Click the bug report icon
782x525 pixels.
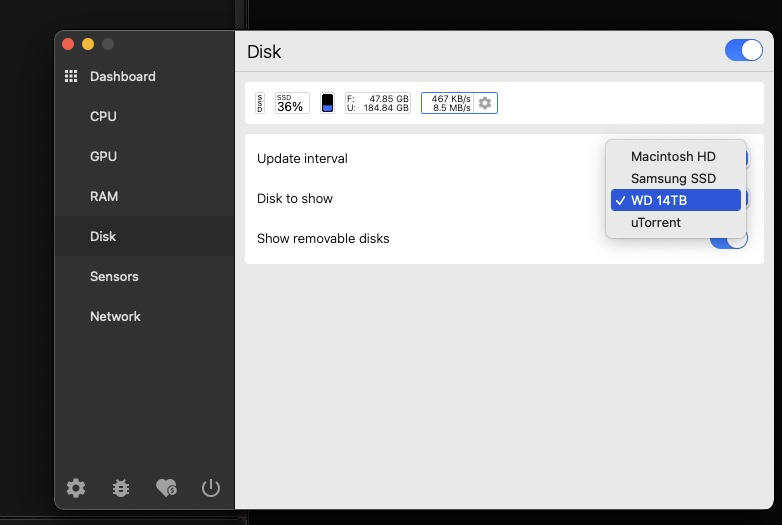121,488
